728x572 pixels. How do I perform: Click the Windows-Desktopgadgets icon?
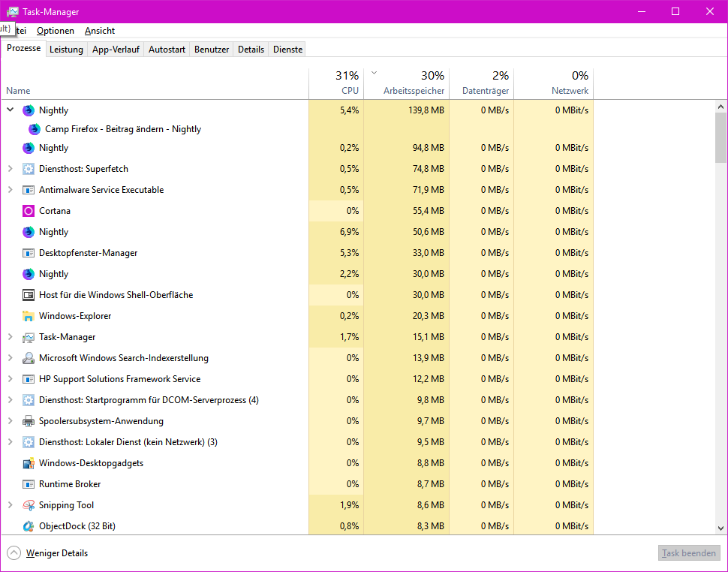tap(29, 463)
